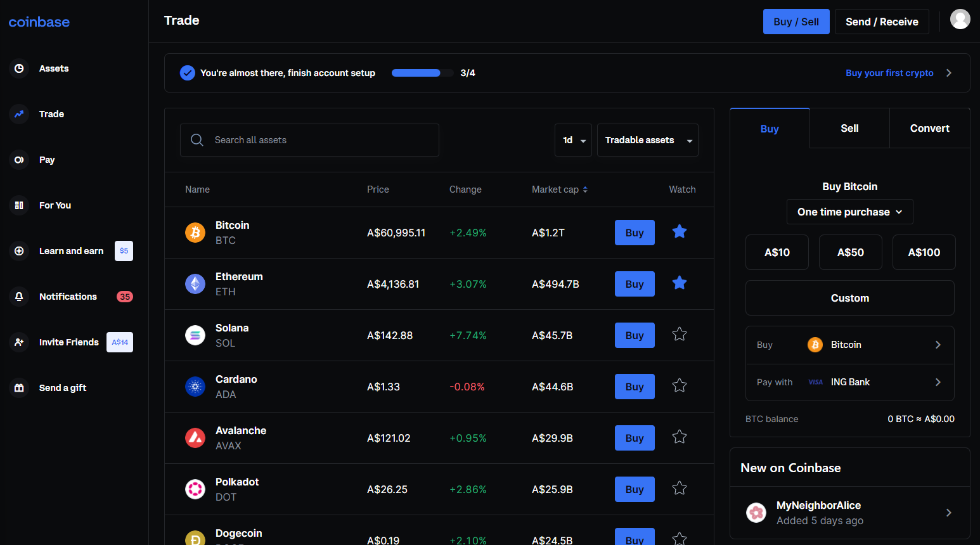Click the Polkadot coin logo
Viewport: 980px width, 545px height.
click(x=195, y=489)
